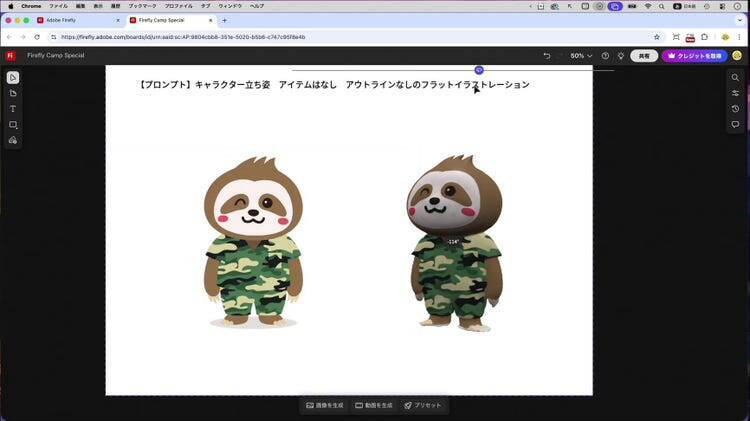Screen dimensions: 750x421
Task: Open the ウィンドウ menu
Action: tap(230, 6)
